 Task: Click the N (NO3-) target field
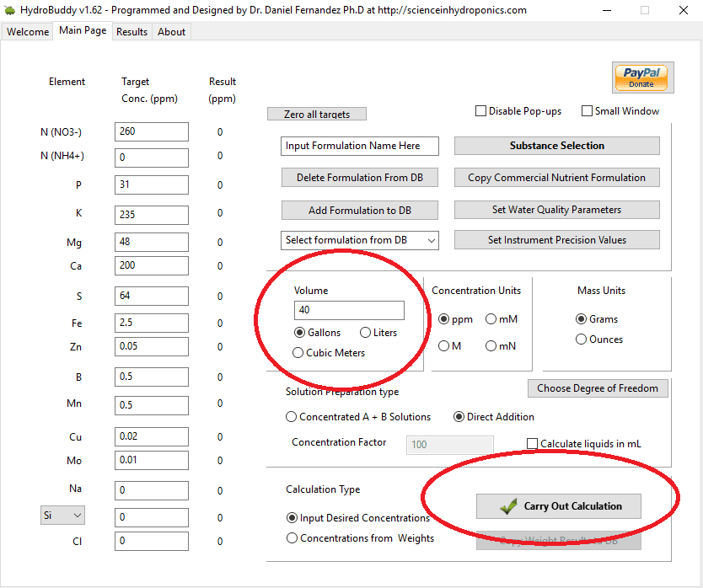(152, 131)
